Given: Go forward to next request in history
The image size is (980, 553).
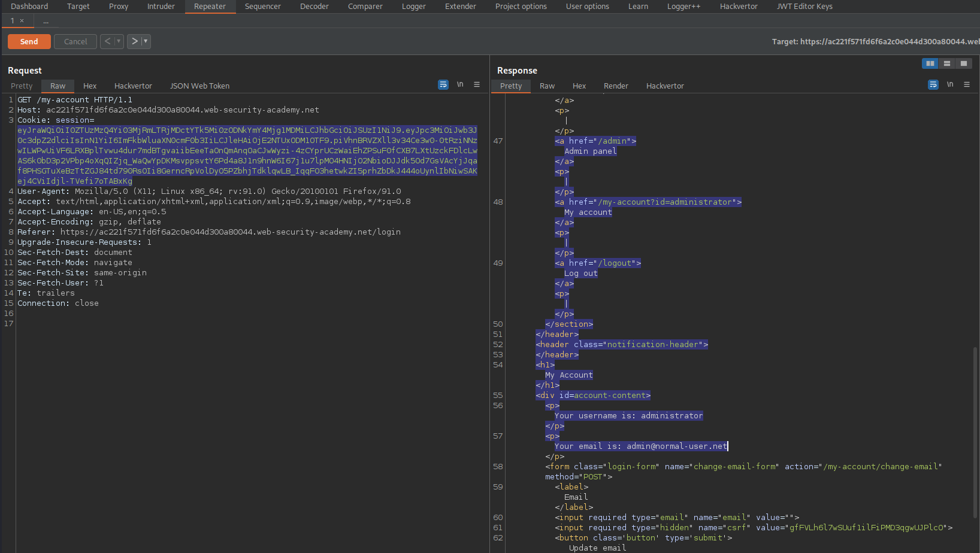Looking at the screenshot, I should point(135,41).
